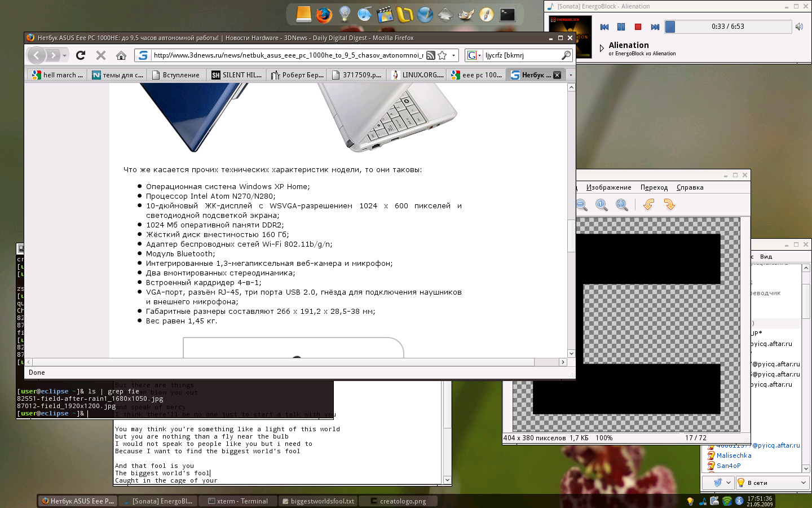Click the clipboard manager tray icon
Screen dimensions: 812x508
[714, 501]
